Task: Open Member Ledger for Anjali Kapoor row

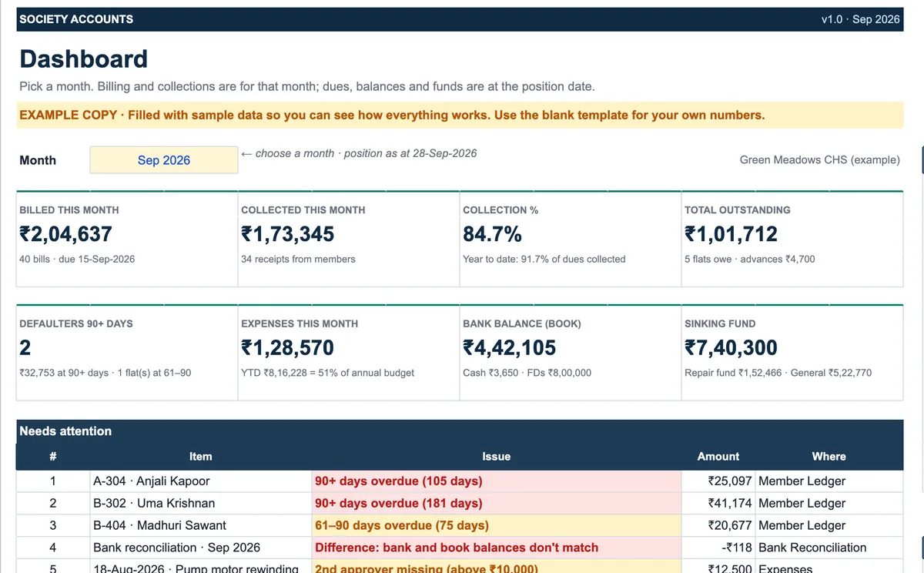Action: tap(802, 481)
